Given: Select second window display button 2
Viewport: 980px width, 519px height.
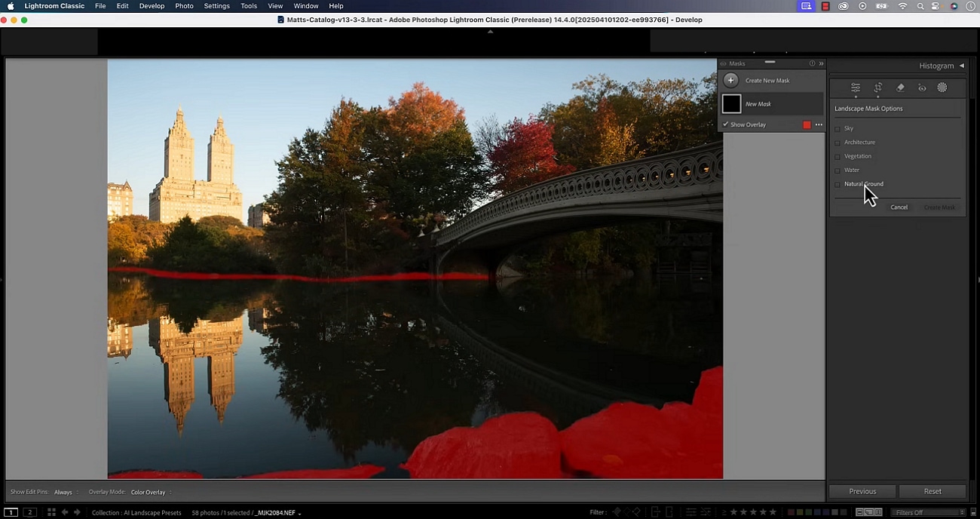Looking at the screenshot, I should 30,512.
